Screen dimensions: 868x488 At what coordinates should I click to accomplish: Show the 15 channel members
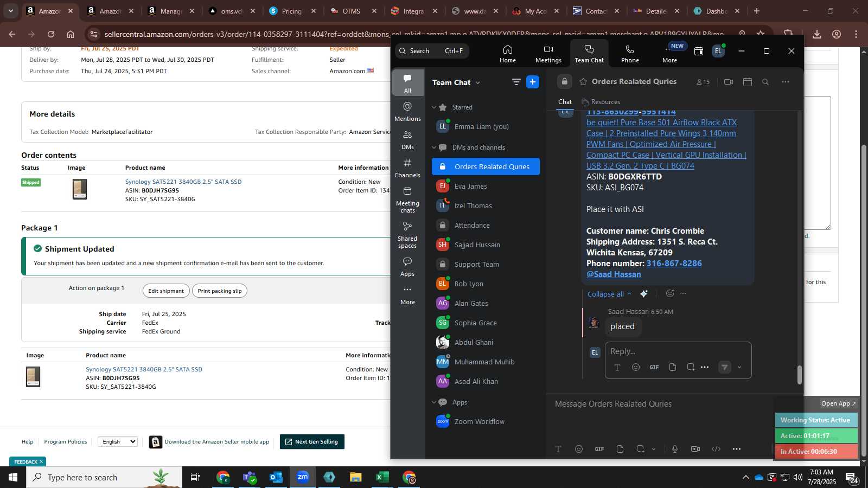(x=703, y=82)
